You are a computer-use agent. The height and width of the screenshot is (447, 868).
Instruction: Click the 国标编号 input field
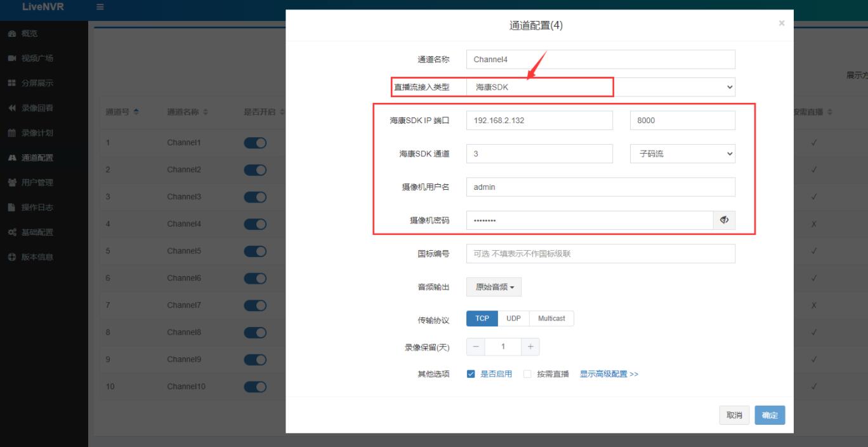pyautogui.click(x=600, y=254)
